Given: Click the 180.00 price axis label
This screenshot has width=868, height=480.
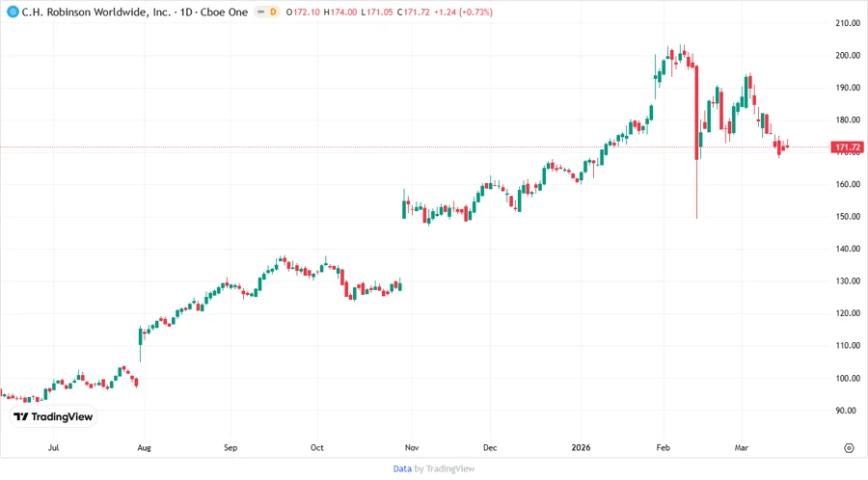Looking at the screenshot, I should point(848,120).
